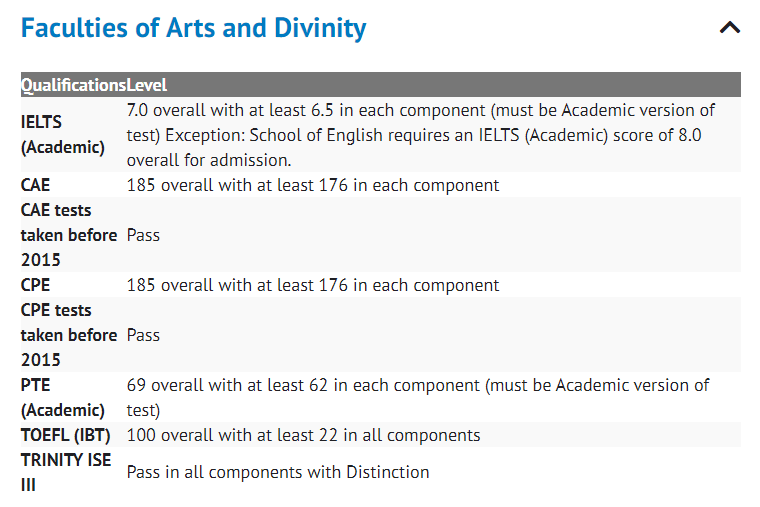Collapse the Faculties of Arts and Divinity section
The image size is (760, 507).
730,28
